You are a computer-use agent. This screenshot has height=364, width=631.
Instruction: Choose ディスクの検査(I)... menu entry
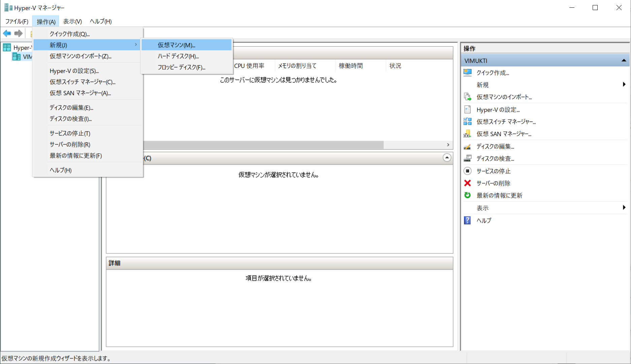(88, 118)
